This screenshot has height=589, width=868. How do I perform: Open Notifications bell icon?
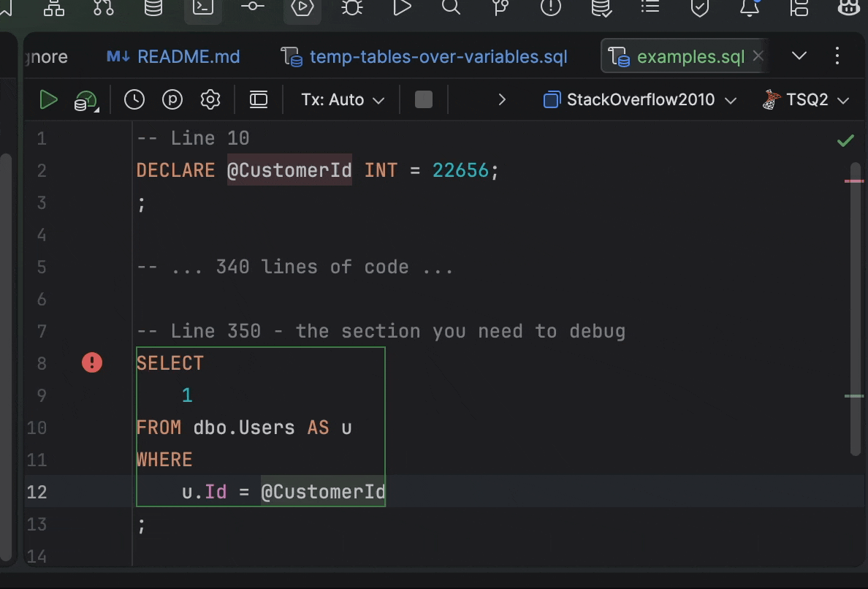pos(750,8)
